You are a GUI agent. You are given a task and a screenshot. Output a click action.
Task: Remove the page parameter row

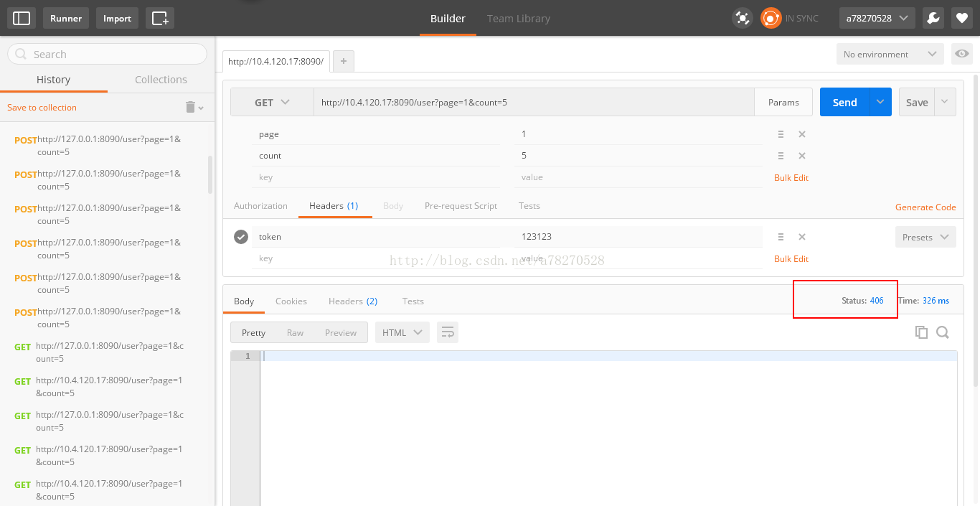click(802, 134)
